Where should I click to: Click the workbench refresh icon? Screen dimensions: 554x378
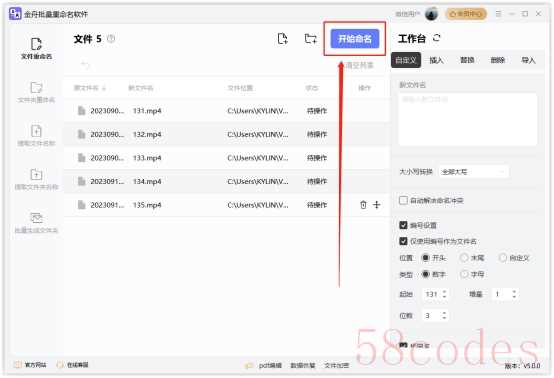(x=437, y=38)
